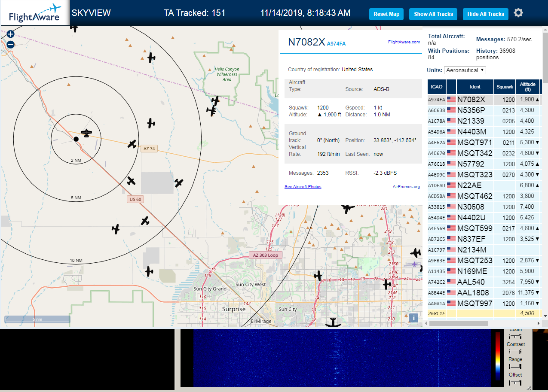The width and height of the screenshot is (548, 392).
Task: Click the Surprise city label on map
Action: click(x=234, y=309)
